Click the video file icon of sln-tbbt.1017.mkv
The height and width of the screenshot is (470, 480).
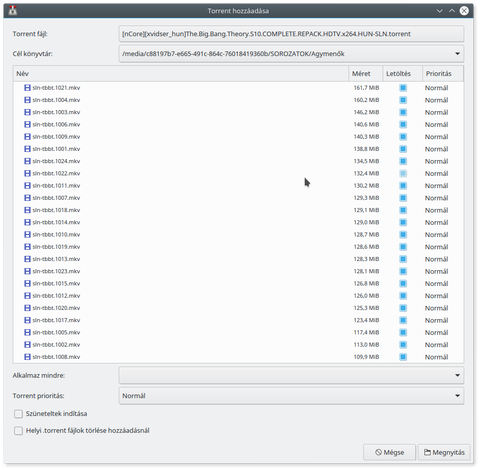click(27, 320)
